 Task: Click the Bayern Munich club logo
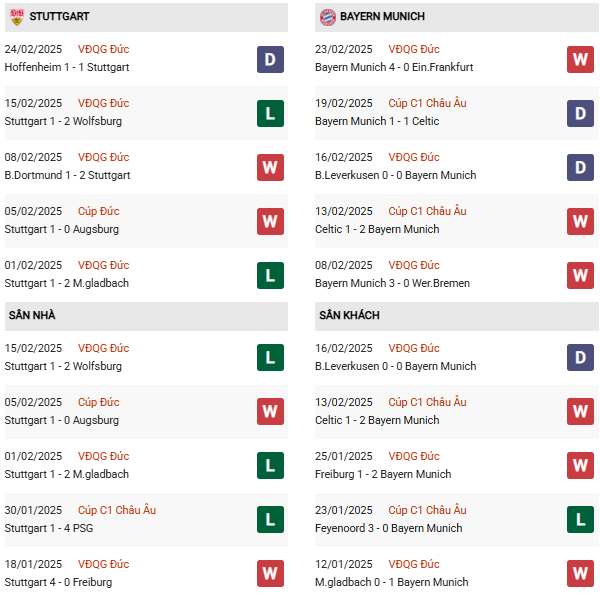pos(327,17)
